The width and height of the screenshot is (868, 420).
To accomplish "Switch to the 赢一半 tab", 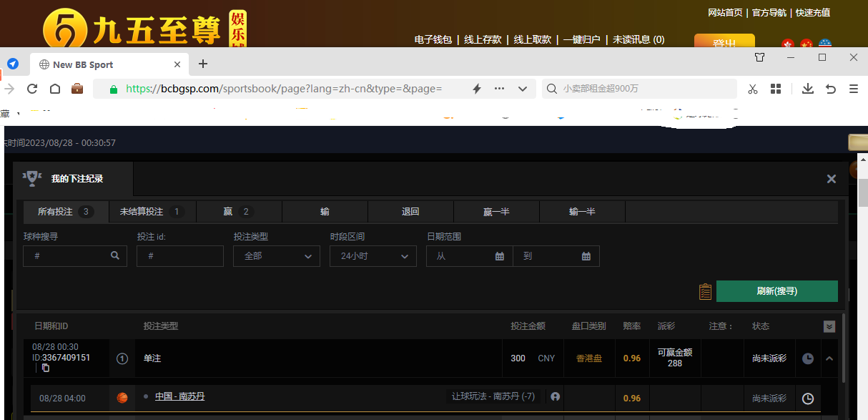I will [496, 212].
